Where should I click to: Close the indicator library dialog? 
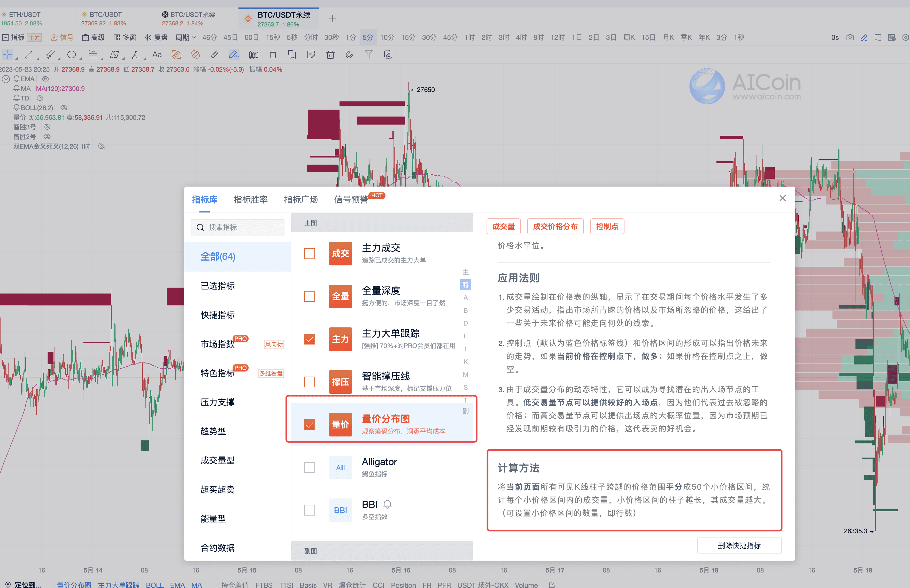[x=782, y=198]
